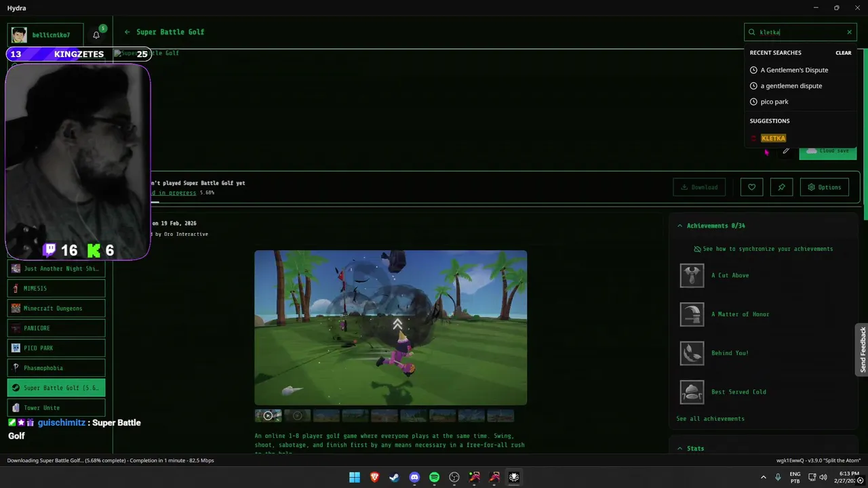Viewport: 868px width, 488px height.
Task: Open PICO PARK in the library sidebar
Action: click(x=56, y=348)
